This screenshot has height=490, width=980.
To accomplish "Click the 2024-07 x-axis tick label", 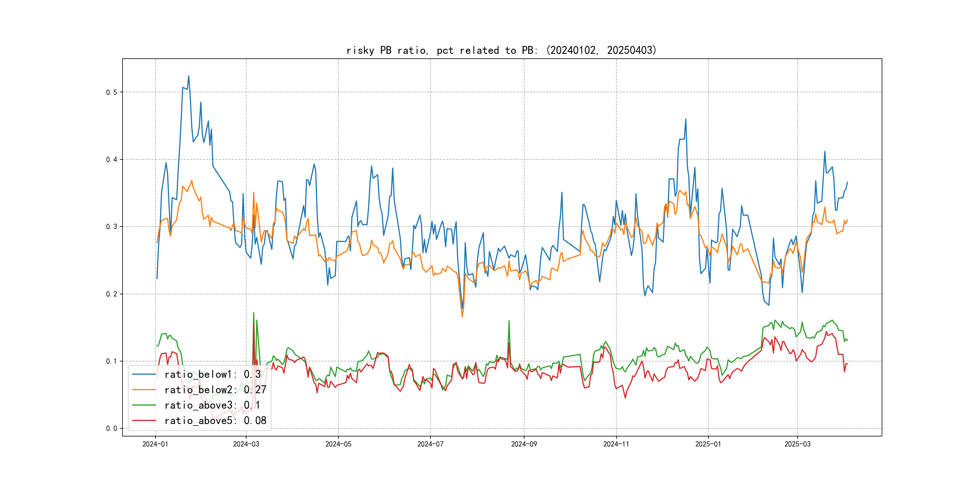I will [430, 444].
